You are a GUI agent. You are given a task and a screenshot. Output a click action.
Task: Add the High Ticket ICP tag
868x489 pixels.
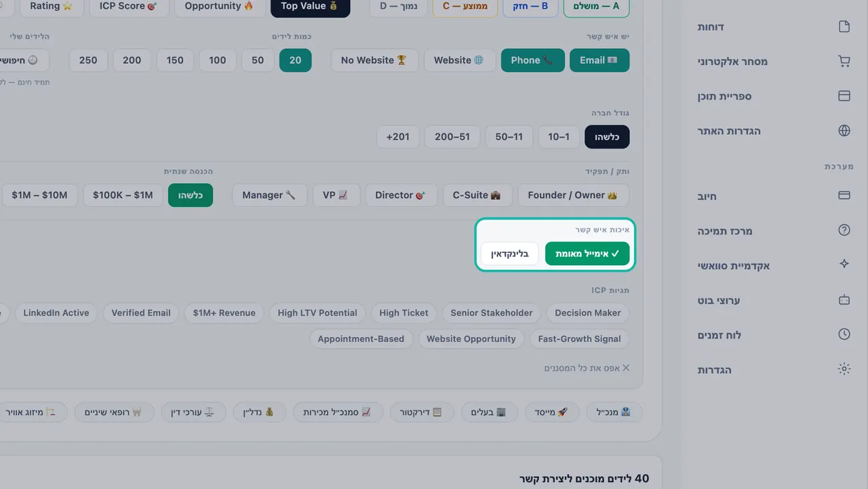tap(404, 313)
